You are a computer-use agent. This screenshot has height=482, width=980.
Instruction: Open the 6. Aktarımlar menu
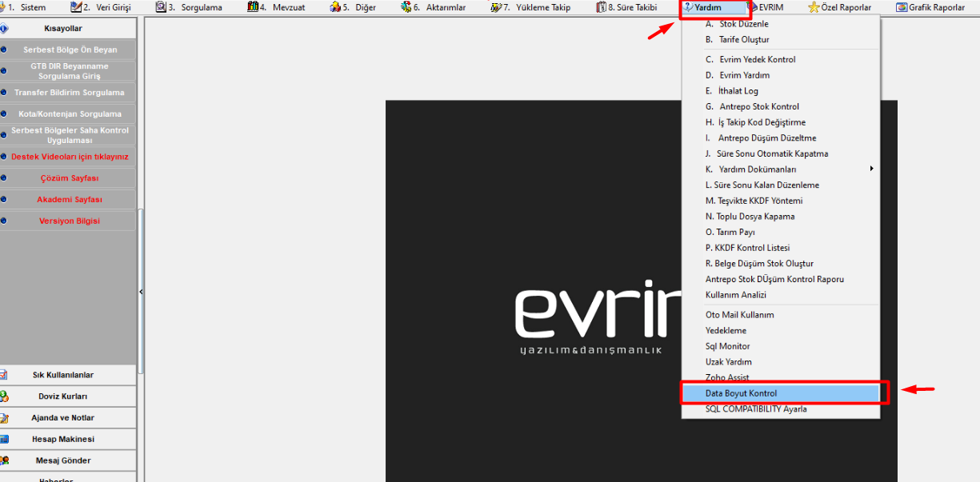[433, 7]
